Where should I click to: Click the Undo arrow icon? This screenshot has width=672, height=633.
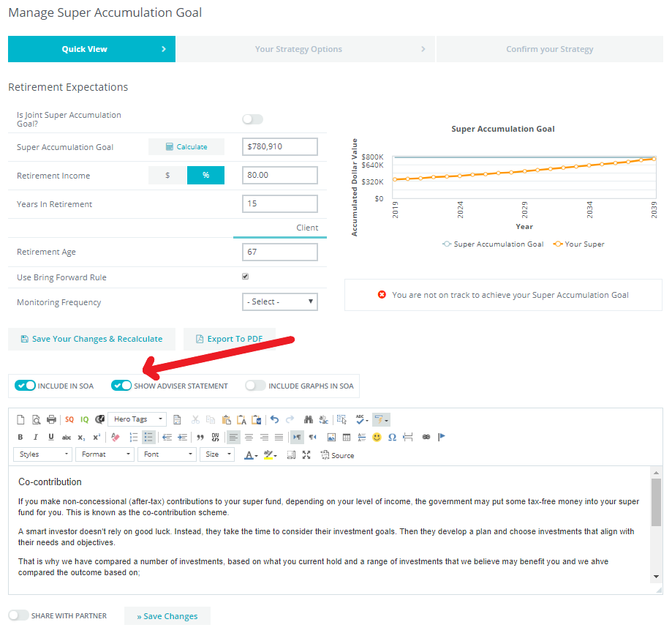click(274, 419)
